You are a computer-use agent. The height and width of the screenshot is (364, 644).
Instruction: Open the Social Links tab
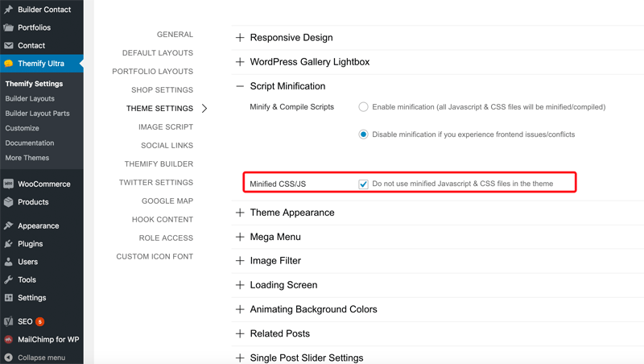pyautogui.click(x=167, y=146)
